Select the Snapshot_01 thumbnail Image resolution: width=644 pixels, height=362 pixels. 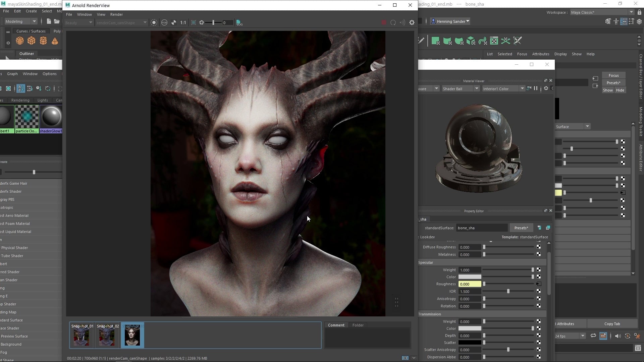(82, 335)
